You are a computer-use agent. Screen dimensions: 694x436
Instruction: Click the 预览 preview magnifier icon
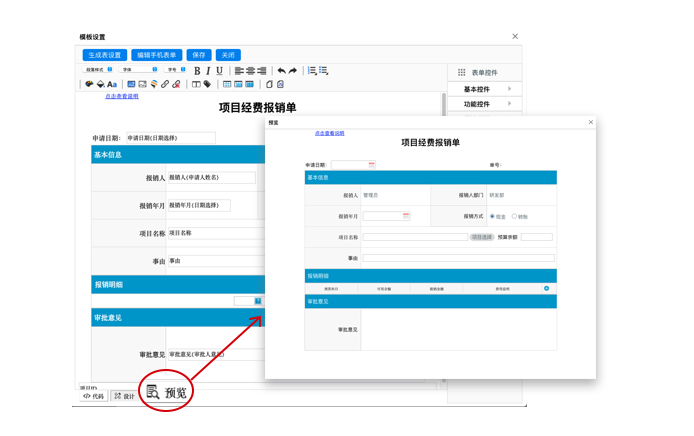(153, 392)
